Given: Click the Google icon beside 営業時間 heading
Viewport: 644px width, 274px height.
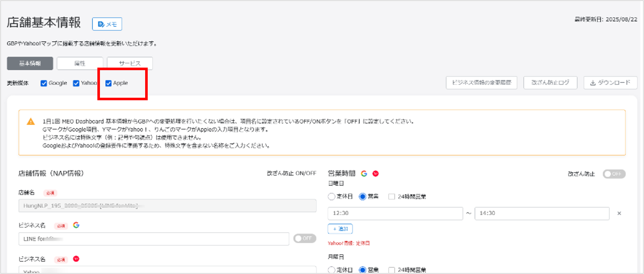Looking at the screenshot, I should (364, 173).
